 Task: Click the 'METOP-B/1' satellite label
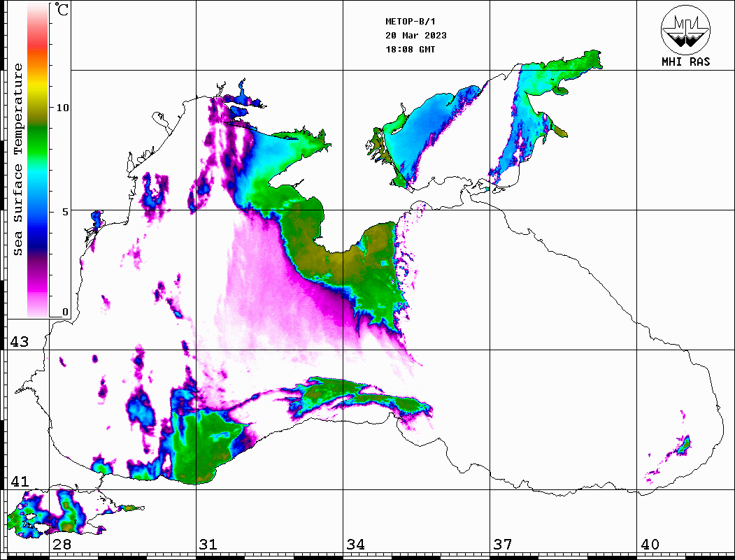(x=410, y=22)
